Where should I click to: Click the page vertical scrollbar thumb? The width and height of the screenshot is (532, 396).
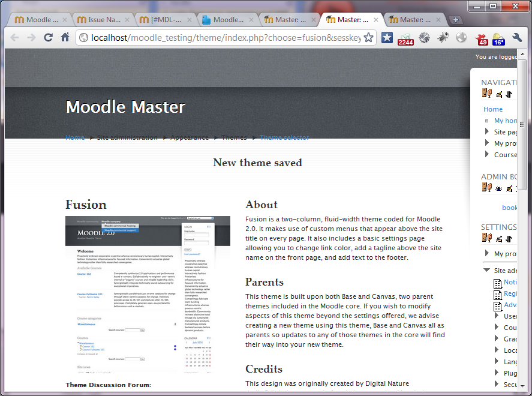pos(522,125)
